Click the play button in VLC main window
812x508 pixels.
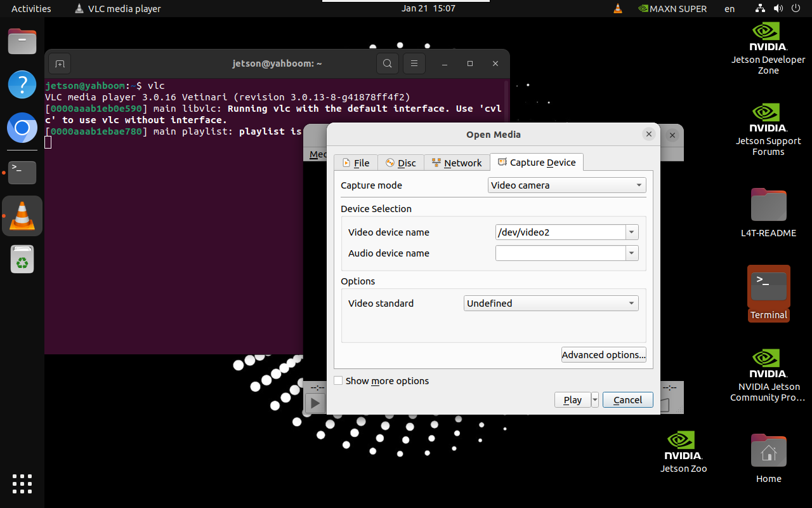(315, 403)
